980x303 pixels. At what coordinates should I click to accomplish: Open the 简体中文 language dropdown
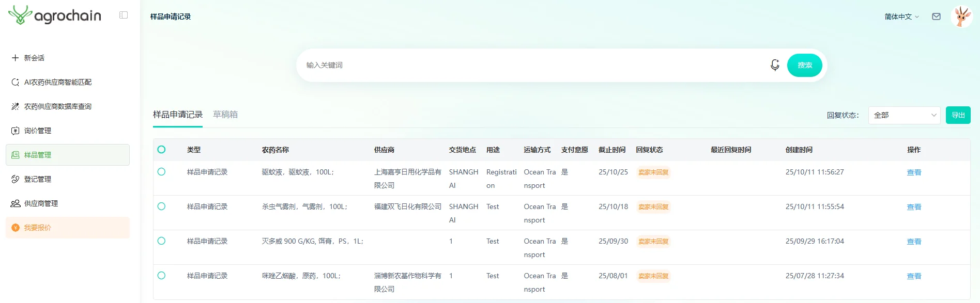pos(901,17)
